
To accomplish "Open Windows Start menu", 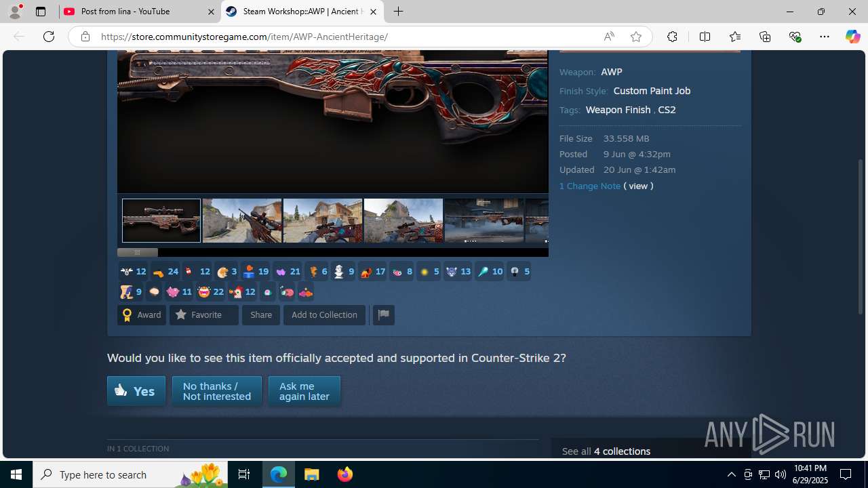I will click(x=16, y=474).
